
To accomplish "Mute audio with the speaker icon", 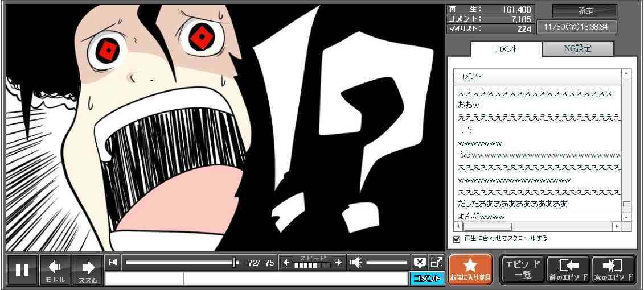I will pos(356,262).
